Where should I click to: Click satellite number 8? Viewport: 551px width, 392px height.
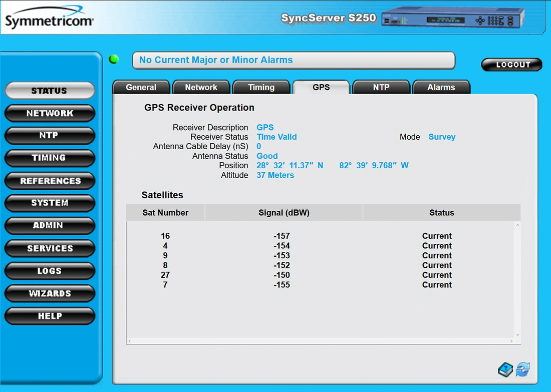[x=165, y=265]
